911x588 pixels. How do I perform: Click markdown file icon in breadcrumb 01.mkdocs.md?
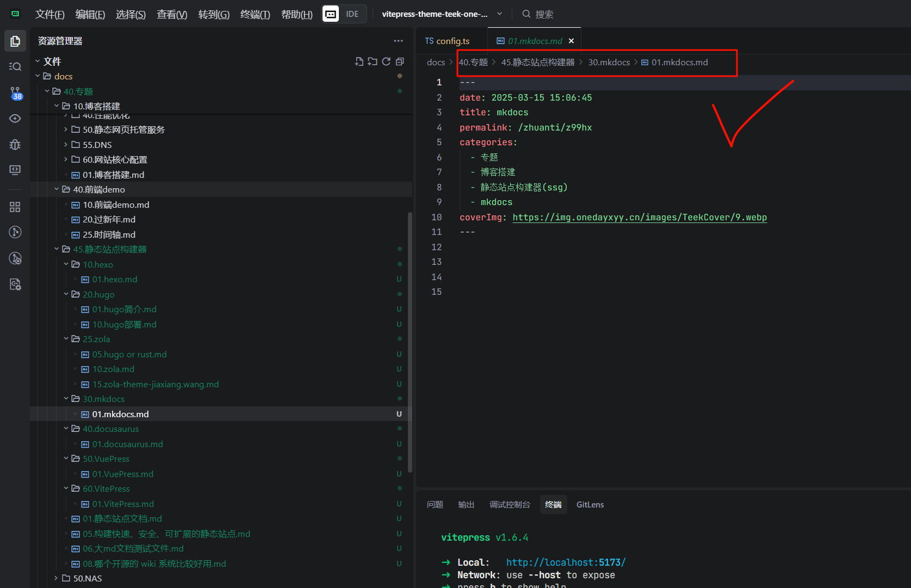coord(644,63)
